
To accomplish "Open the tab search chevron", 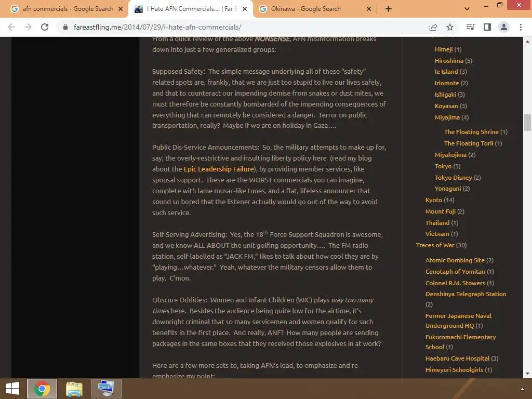I will point(467,9).
